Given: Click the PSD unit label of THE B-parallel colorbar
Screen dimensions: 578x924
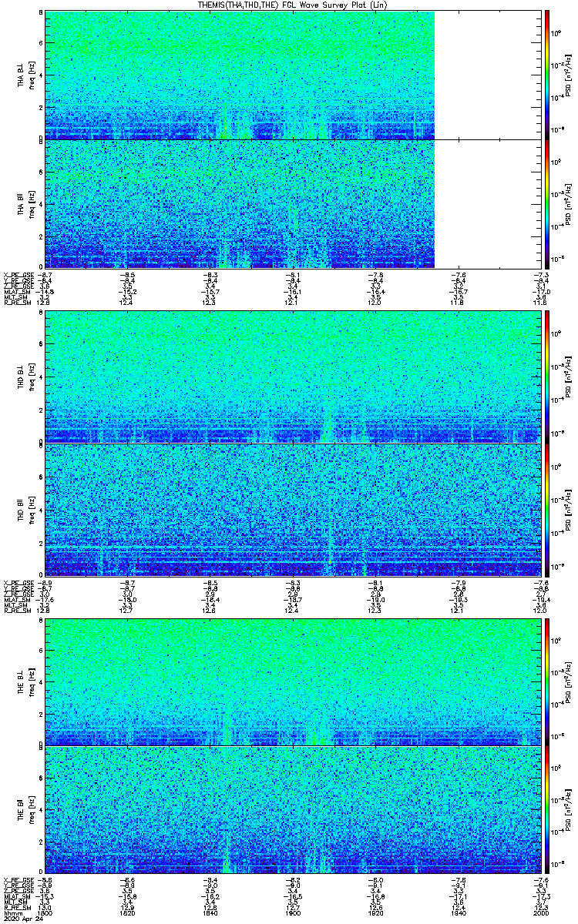Looking at the screenshot, I should 570,809.
